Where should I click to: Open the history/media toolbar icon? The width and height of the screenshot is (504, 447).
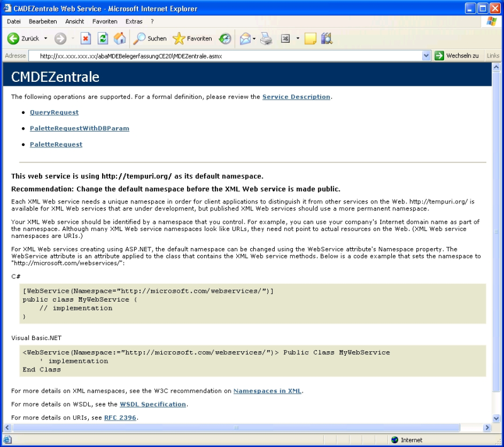pyautogui.click(x=225, y=39)
